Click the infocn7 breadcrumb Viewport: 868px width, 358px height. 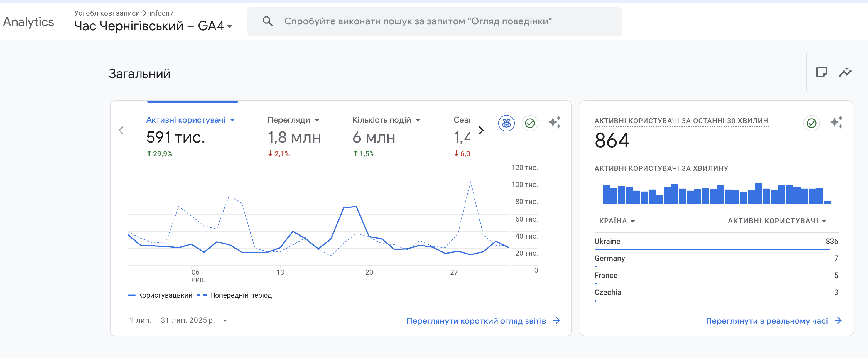(x=161, y=13)
